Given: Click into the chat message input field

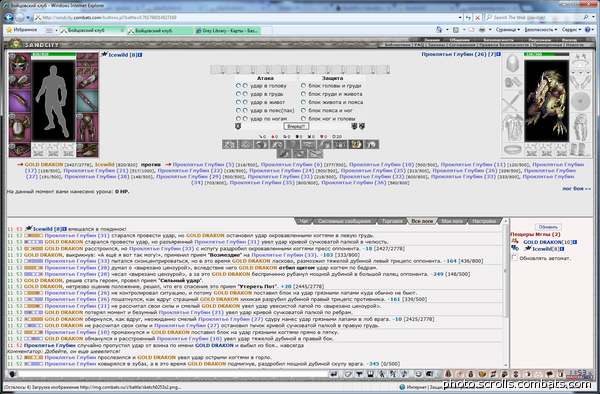Looking at the screenshot, I should (172, 374).
